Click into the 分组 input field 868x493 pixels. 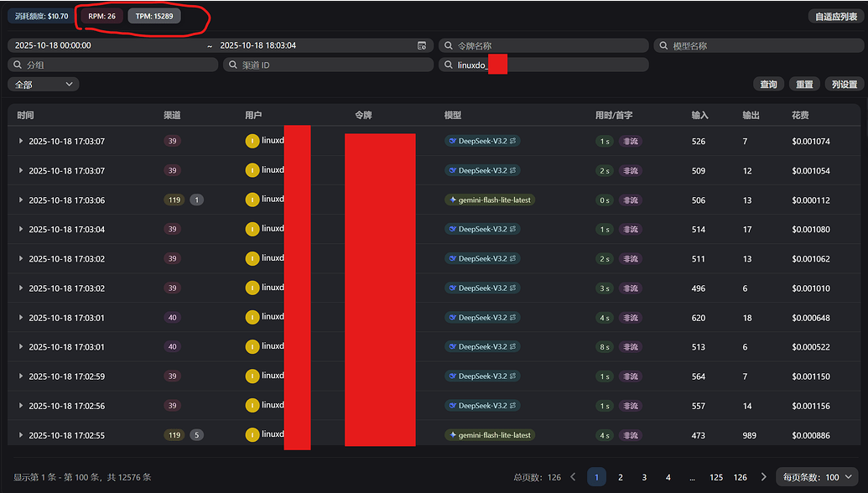coord(113,65)
